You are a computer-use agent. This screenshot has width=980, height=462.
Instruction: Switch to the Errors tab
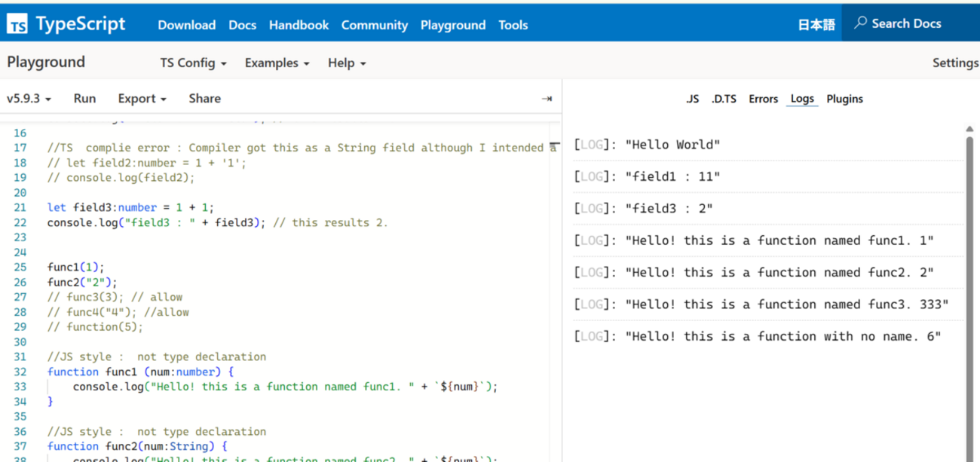(x=763, y=99)
